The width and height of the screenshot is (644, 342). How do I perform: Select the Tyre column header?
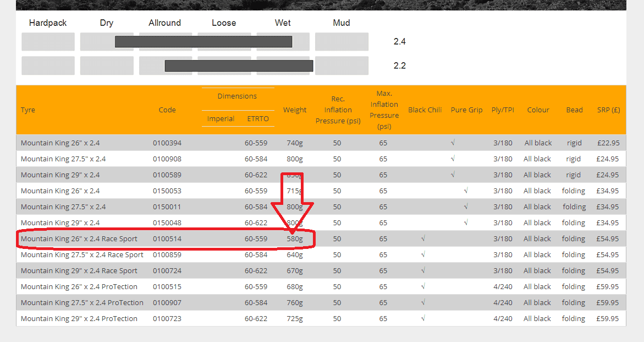click(x=28, y=110)
